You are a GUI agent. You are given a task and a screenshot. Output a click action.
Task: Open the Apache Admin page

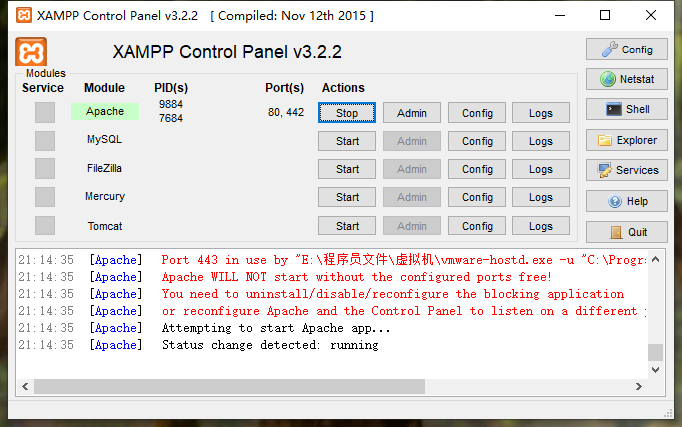[411, 113]
